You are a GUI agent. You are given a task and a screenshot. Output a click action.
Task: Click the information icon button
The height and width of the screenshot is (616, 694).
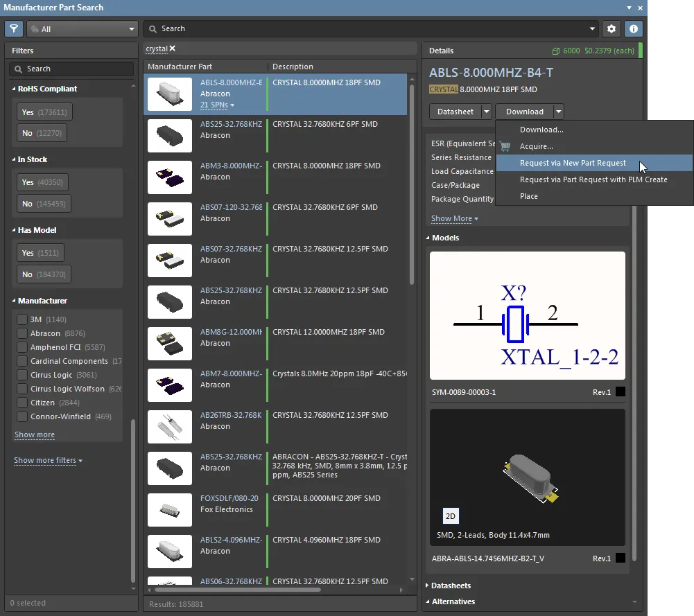634,28
